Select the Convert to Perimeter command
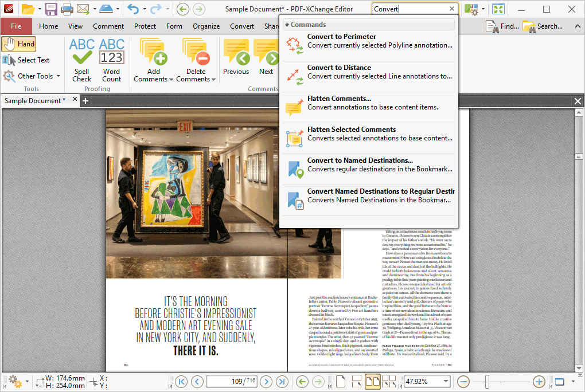585x392 pixels. point(369,45)
